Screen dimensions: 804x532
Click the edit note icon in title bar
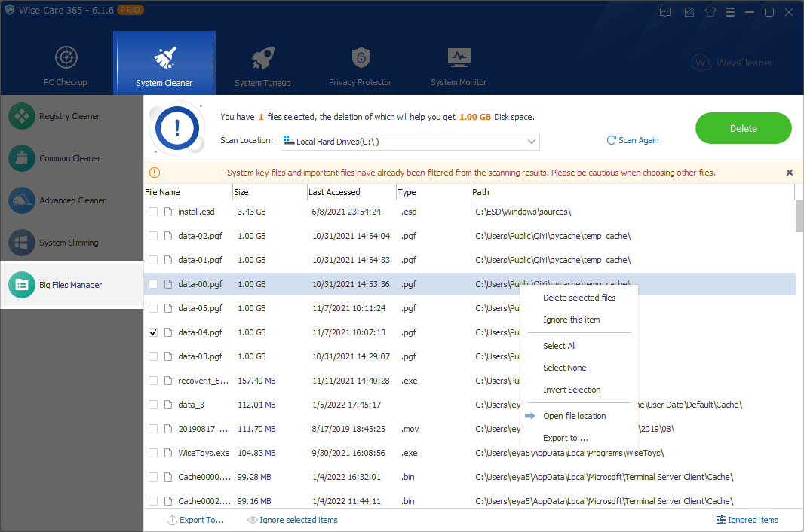(x=689, y=12)
